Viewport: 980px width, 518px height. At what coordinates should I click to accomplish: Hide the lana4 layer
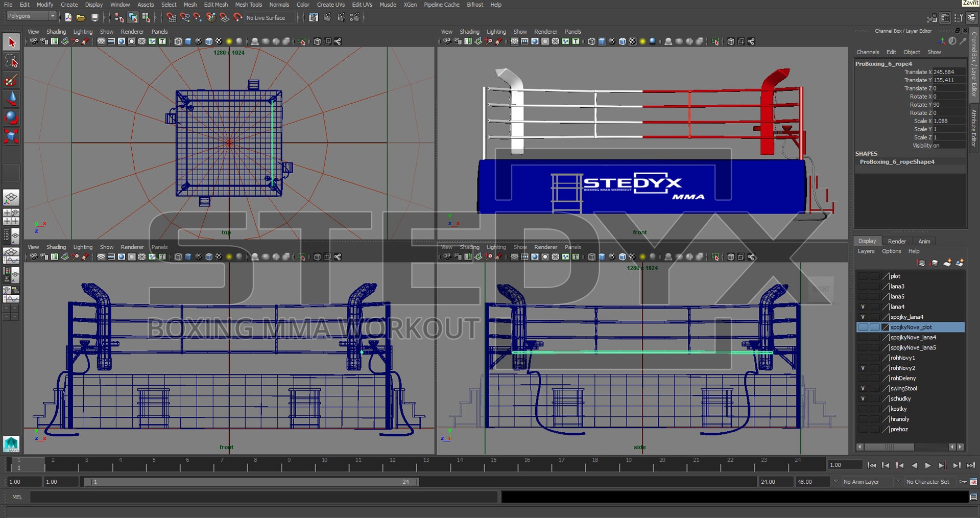coord(863,307)
